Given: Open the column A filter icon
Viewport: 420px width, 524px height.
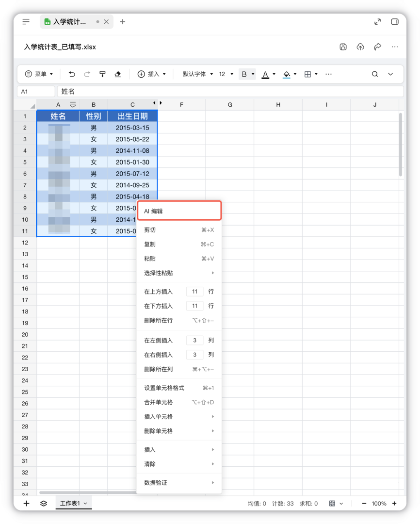Looking at the screenshot, I should pyautogui.click(x=73, y=105).
